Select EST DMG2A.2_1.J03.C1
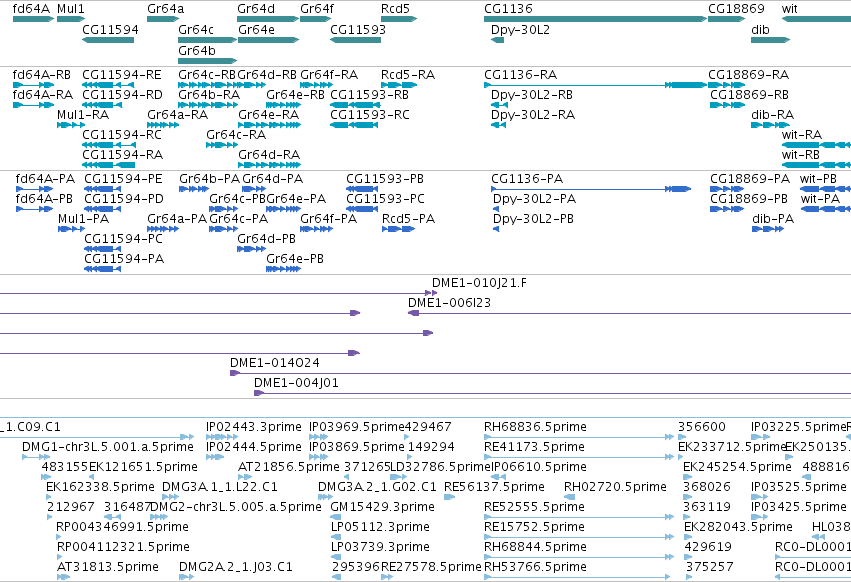 236,567
